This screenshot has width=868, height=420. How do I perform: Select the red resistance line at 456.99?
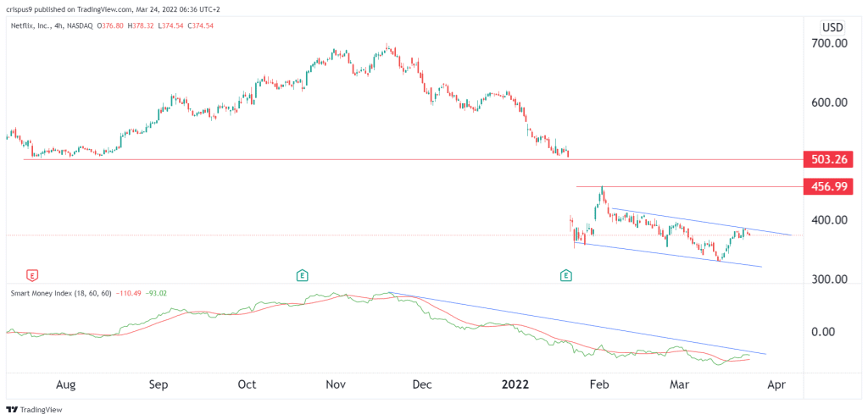(689, 187)
